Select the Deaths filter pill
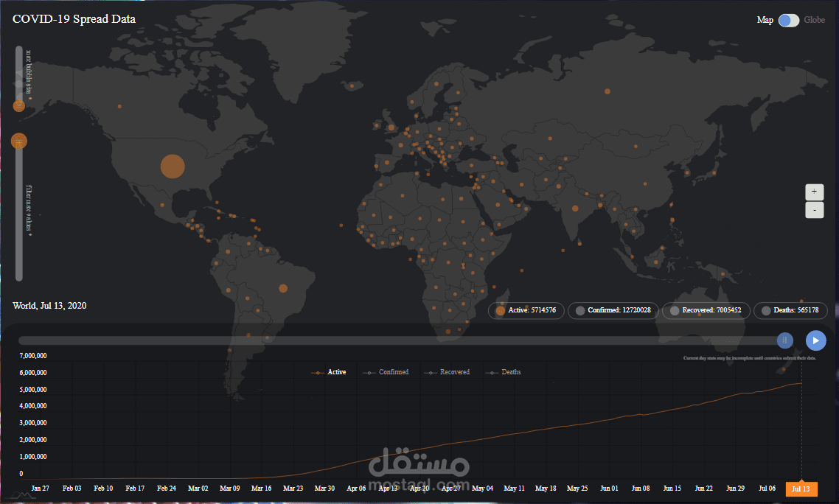839x504 pixels. point(790,310)
